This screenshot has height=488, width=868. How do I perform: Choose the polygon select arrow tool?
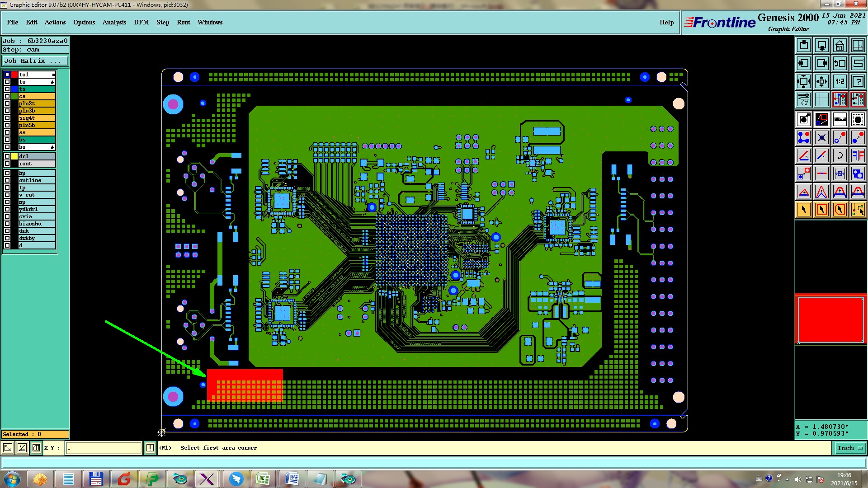coord(840,210)
